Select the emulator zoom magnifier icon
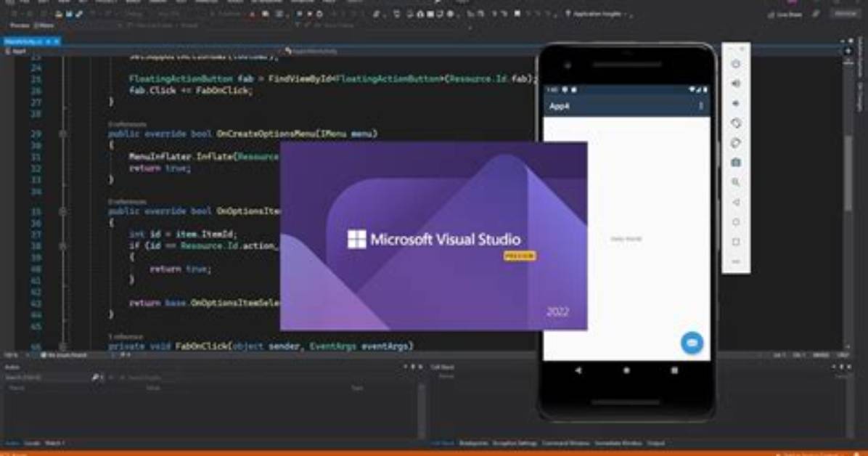Image resolution: width=868 pixels, height=456 pixels. tap(736, 182)
